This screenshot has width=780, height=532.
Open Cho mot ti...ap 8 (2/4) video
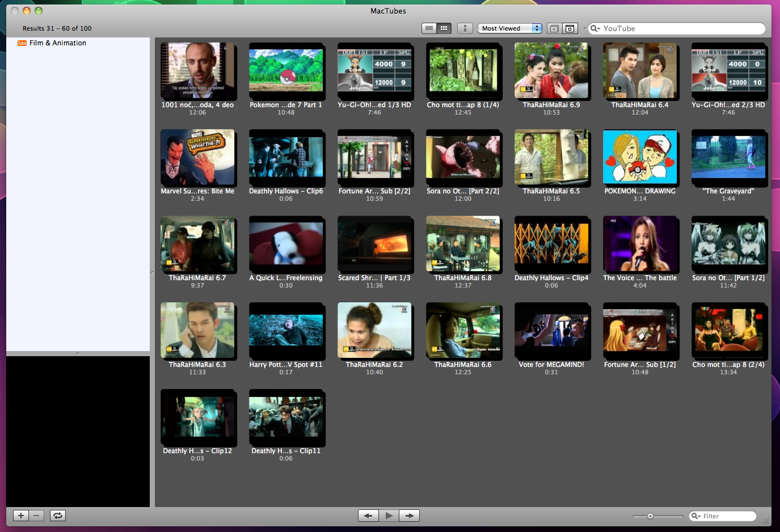[728, 330]
